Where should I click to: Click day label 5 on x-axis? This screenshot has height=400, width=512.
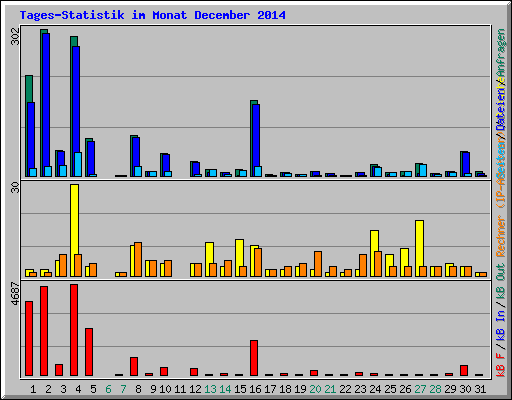(x=93, y=389)
